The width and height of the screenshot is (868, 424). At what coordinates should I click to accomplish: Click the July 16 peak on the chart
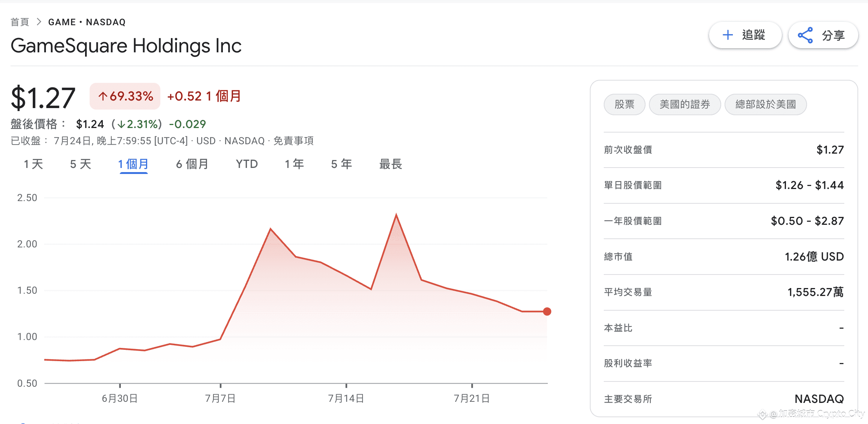pos(396,215)
